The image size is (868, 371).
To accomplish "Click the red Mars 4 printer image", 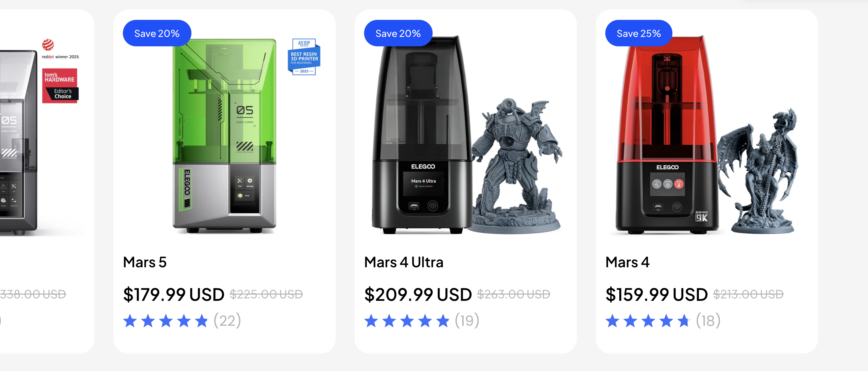I will tap(667, 135).
